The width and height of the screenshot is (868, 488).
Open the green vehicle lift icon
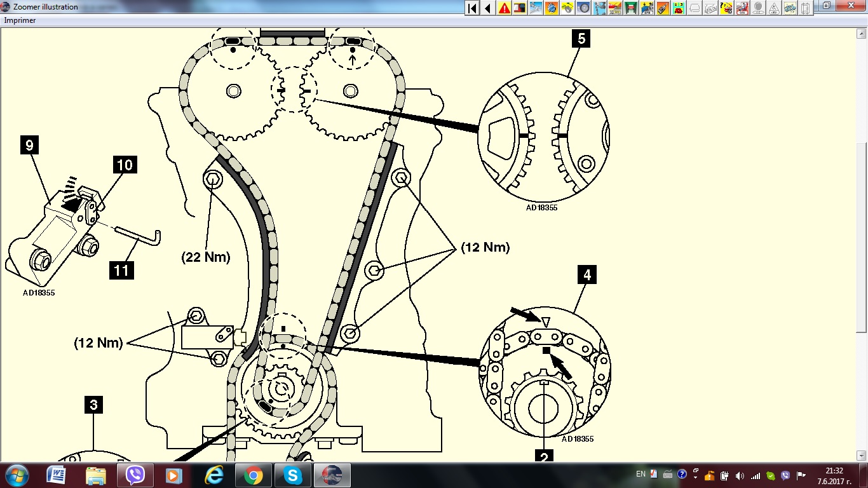click(631, 8)
